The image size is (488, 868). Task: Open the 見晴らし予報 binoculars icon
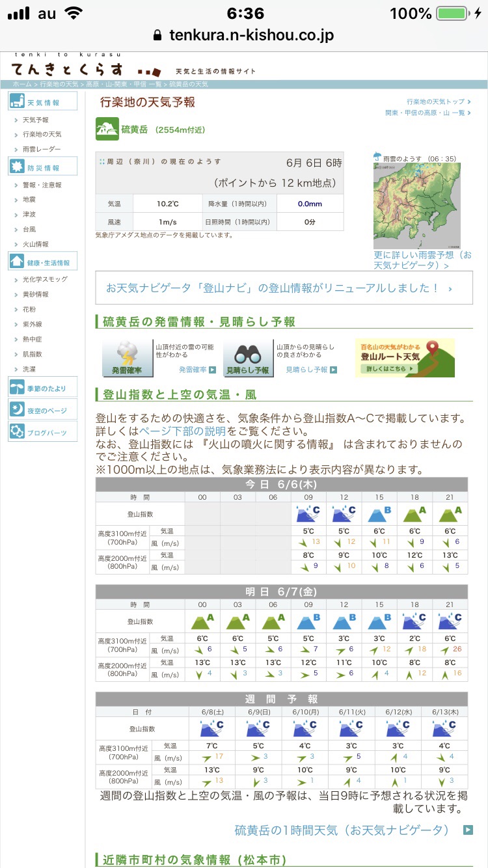tap(248, 358)
